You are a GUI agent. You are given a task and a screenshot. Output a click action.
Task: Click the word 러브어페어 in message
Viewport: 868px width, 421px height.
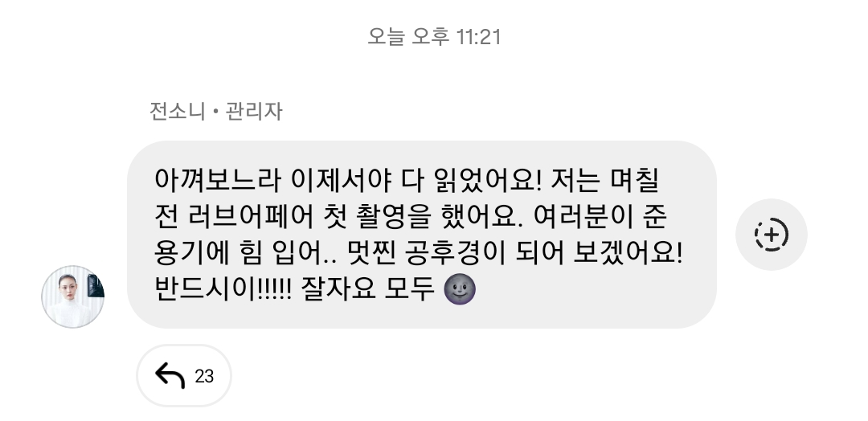click(251, 217)
